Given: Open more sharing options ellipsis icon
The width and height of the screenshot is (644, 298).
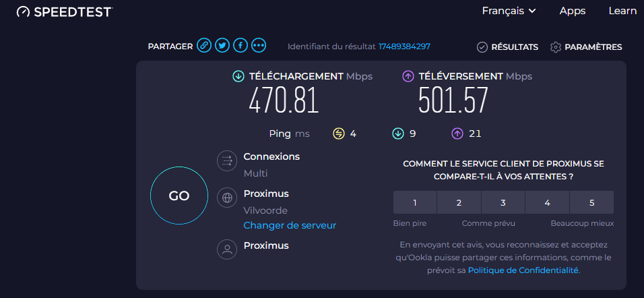Looking at the screenshot, I should (x=259, y=46).
